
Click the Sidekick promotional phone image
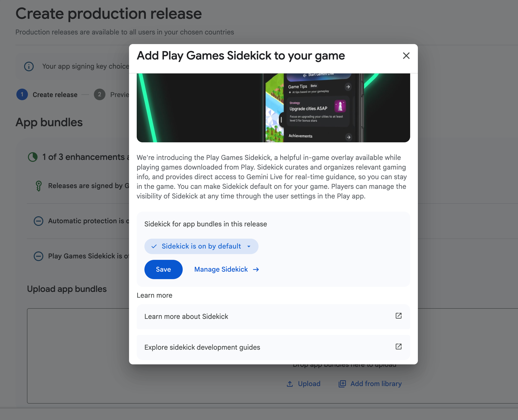tap(273, 108)
